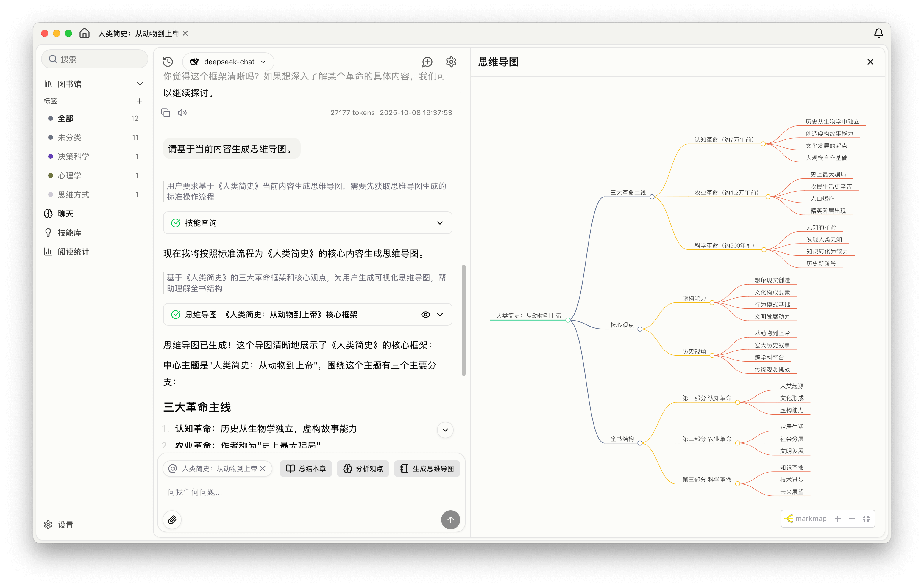Click the 总结本章 quick action

click(x=306, y=469)
